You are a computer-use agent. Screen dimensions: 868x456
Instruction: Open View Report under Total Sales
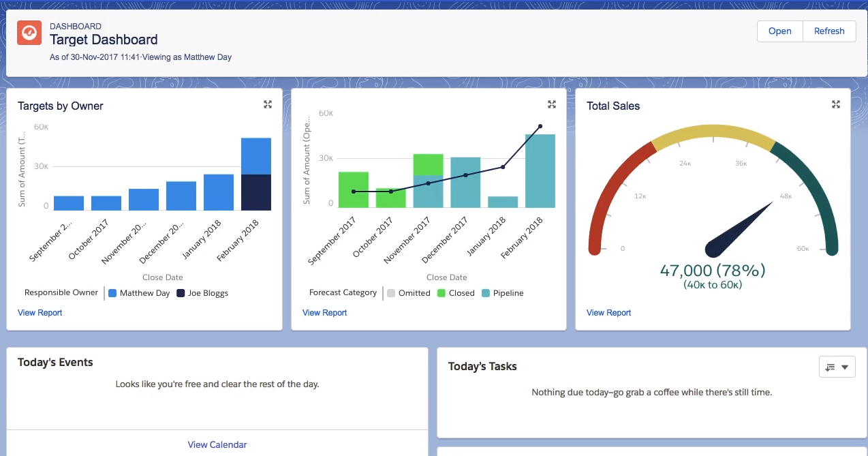coord(609,313)
